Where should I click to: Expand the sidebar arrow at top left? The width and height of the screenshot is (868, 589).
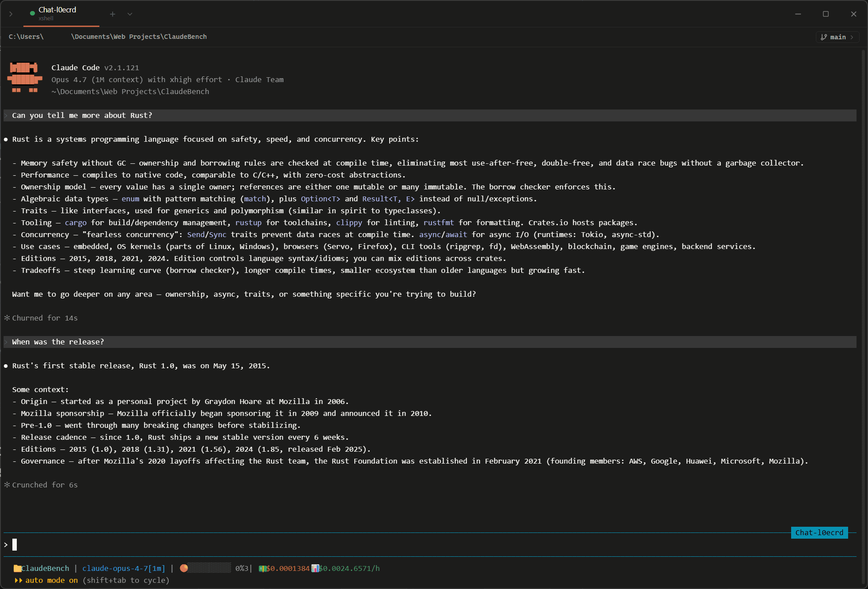click(x=11, y=14)
